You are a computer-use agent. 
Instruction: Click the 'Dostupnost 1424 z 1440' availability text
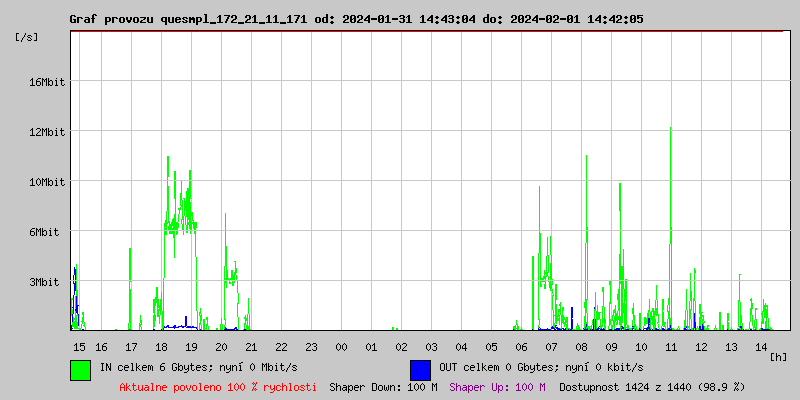coord(652,386)
